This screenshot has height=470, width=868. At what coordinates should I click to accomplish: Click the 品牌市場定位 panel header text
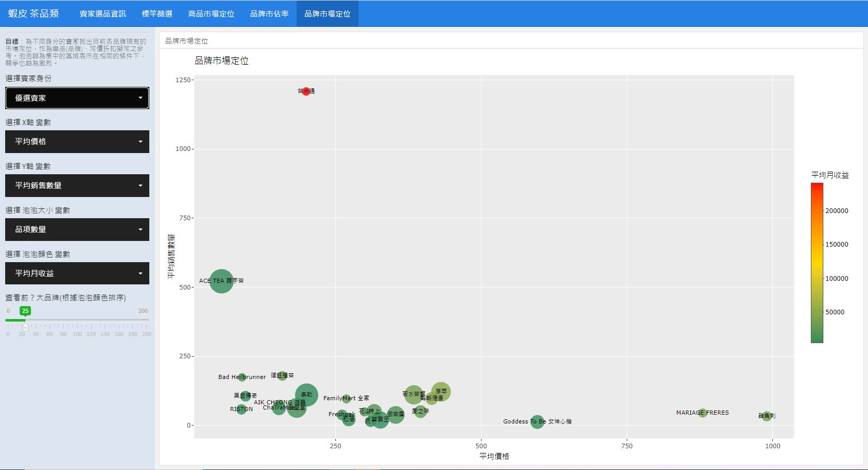[187, 41]
